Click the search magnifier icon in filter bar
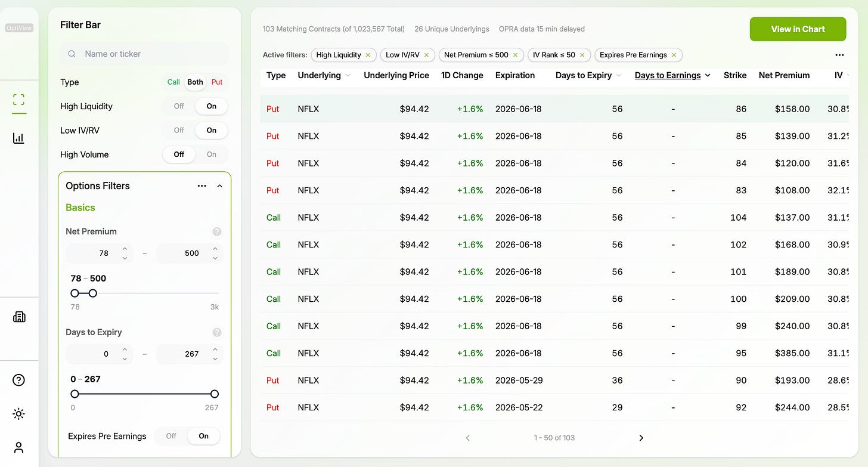The image size is (868, 467). click(x=72, y=54)
